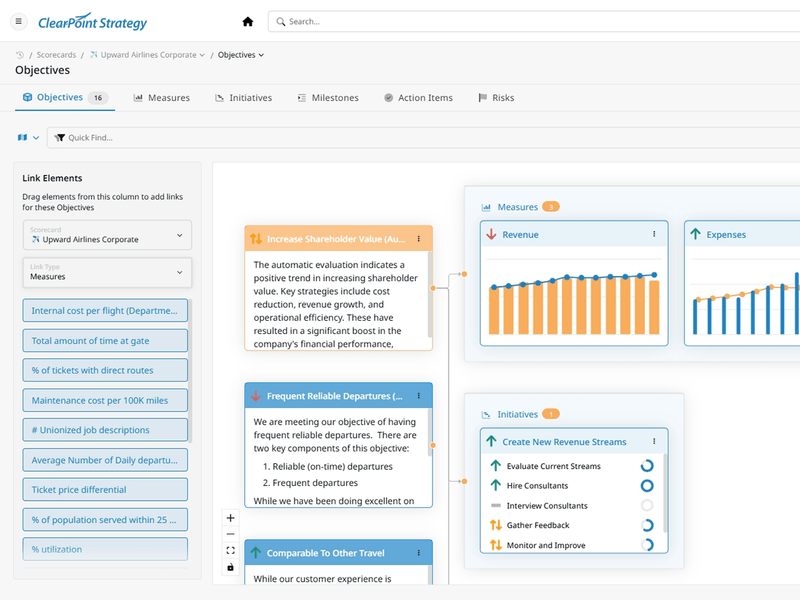Open the Scorecard dropdown in Link Elements

point(107,235)
